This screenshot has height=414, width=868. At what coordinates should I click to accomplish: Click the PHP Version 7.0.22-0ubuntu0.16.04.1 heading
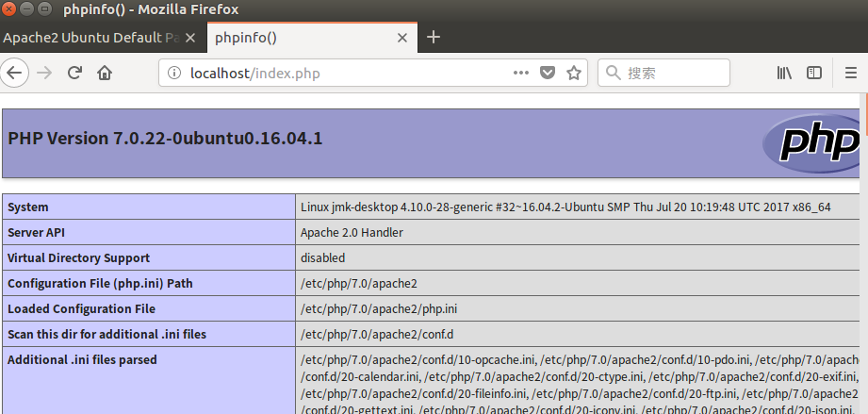pos(165,138)
